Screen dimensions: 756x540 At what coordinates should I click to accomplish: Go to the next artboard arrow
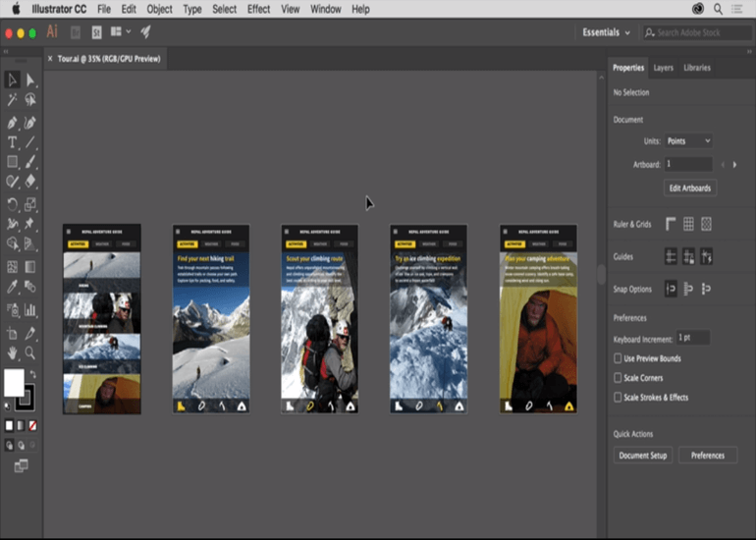click(x=734, y=165)
